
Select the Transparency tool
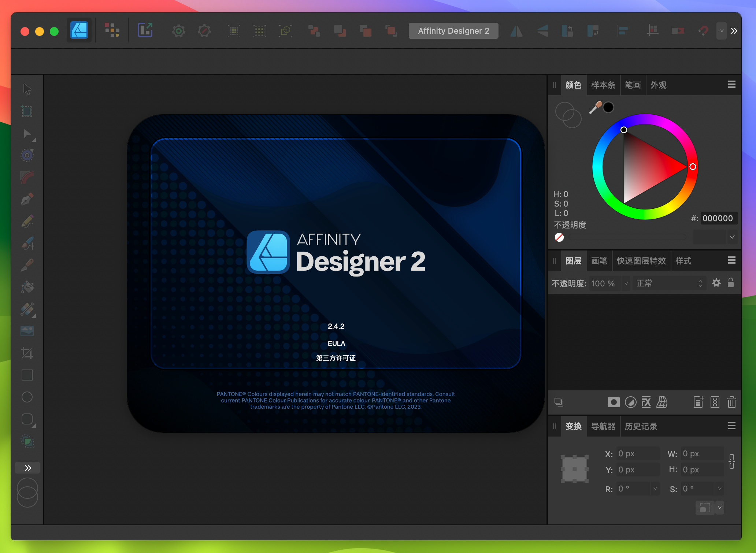[x=27, y=309]
